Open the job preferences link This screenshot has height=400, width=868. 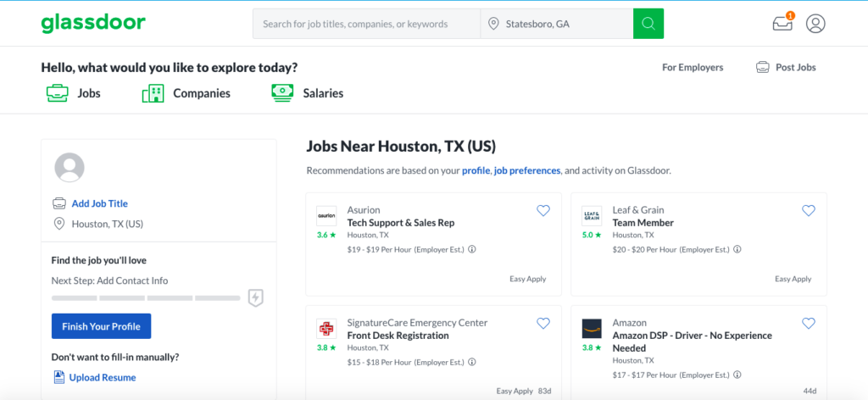pyautogui.click(x=527, y=170)
